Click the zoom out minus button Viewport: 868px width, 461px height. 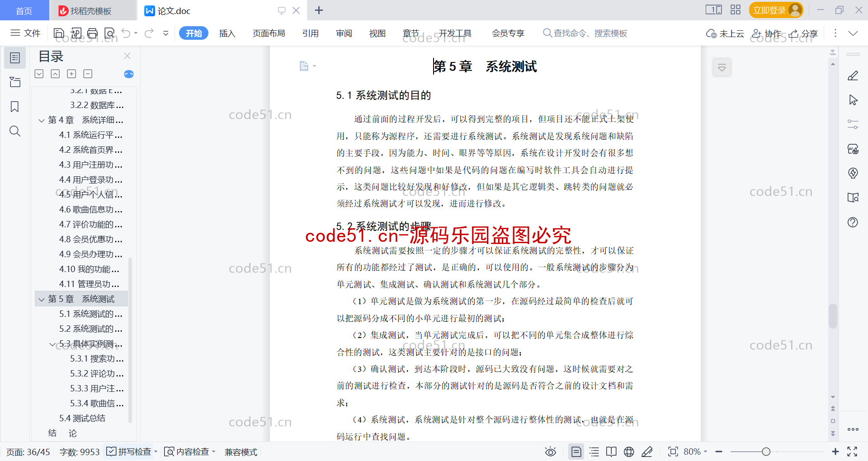coord(719,452)
